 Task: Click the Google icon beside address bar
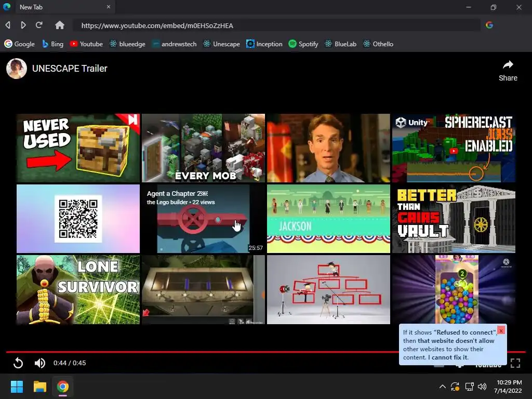[489, 25]
